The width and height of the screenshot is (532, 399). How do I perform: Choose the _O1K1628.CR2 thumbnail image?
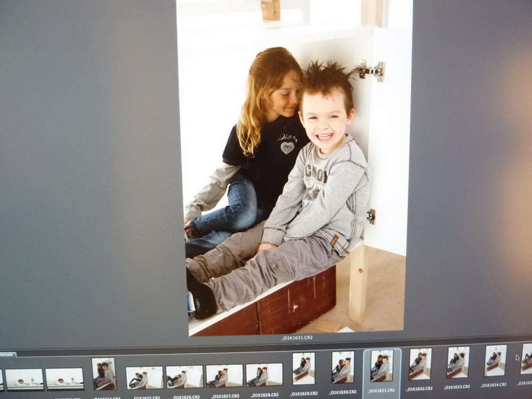(264, 374)
